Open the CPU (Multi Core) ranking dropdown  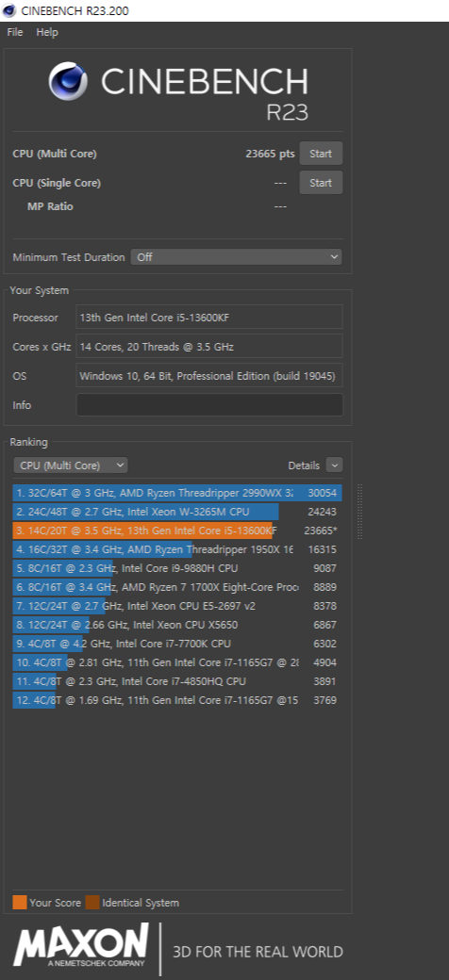click(71, 465)
